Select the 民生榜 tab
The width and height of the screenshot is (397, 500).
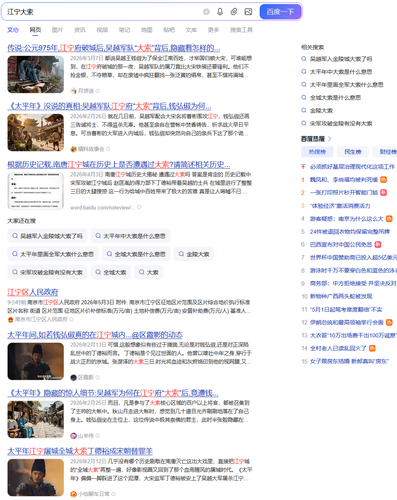(353, 152)
